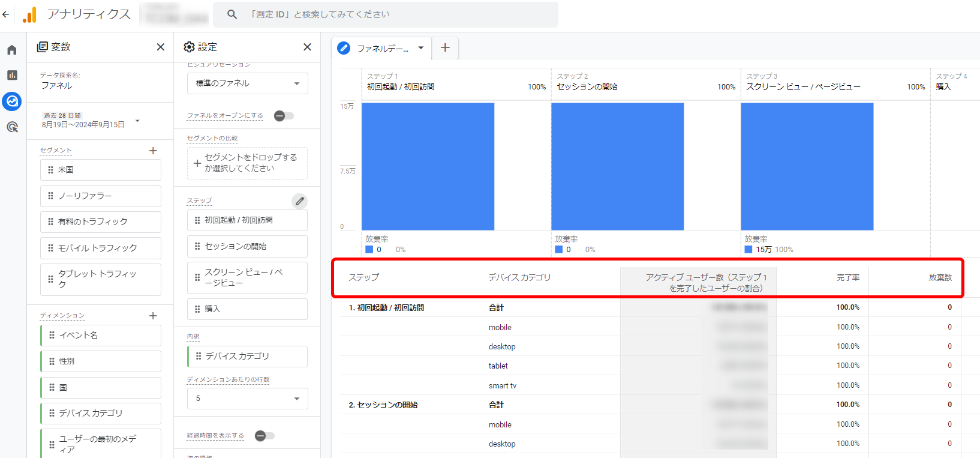The height and width of the screenshot is (458, 980).
Task: Select the モバイル トラフィック segment
Action: (101, 248)
